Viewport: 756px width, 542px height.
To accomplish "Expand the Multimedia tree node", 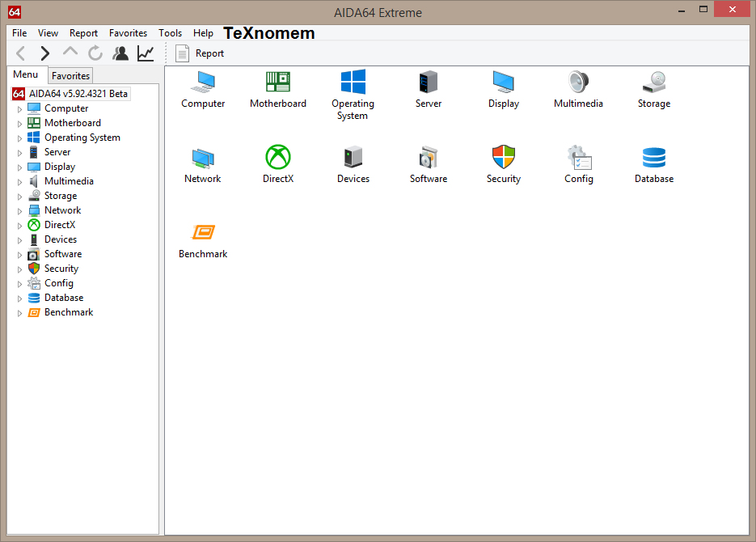I will pos(19,182).
